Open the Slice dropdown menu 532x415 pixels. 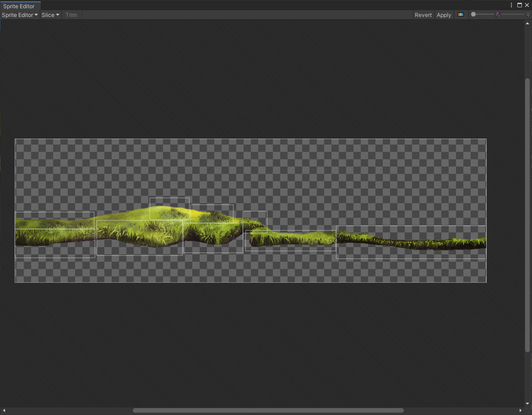pyautogui.click(x=50, y=15)
